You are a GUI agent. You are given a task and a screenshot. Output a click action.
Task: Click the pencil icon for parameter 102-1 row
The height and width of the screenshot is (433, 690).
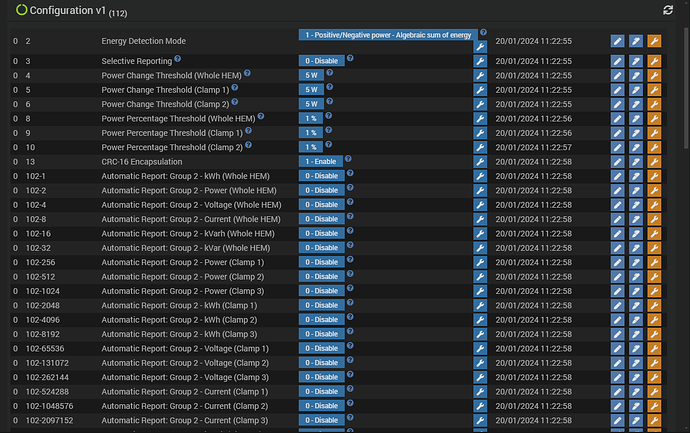click(x=618, y=176)
